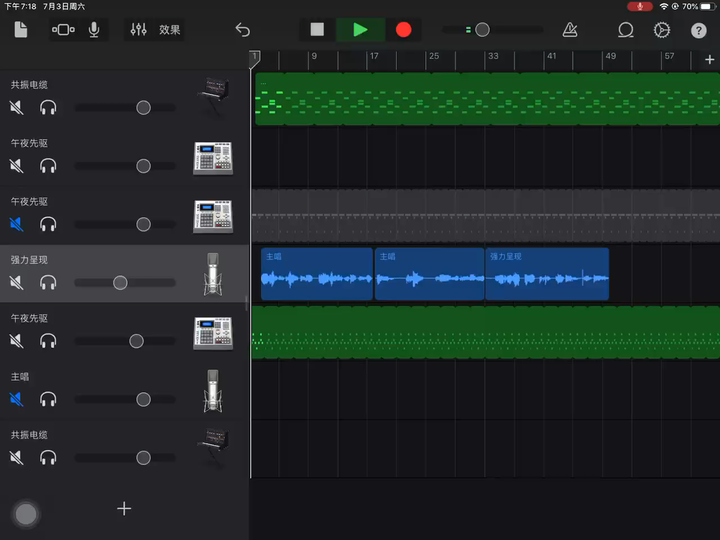The width and height of the screenshot is (720, 540).
Task: Open track controls mixer icon
Action: tap(139, 30)
